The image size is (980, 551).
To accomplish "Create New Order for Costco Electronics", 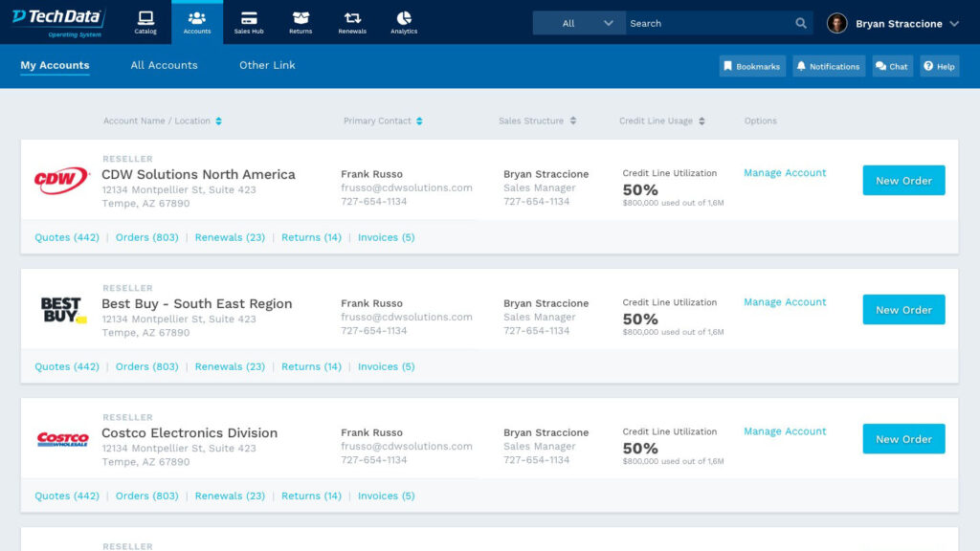I will pyautogui.click(x=903, y=439).
